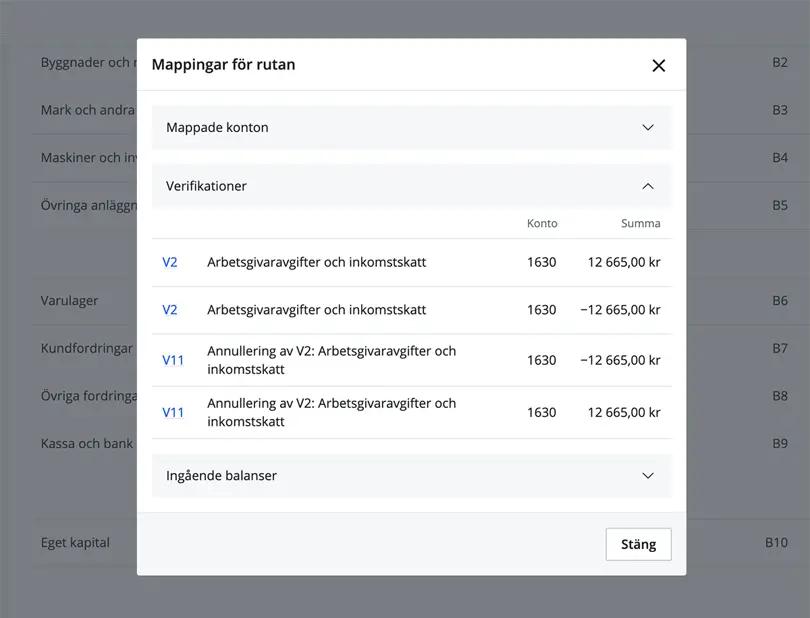The image size is (810, 618).
Task: Collapse the Verifikationer section title
Action: coord(206,186)
